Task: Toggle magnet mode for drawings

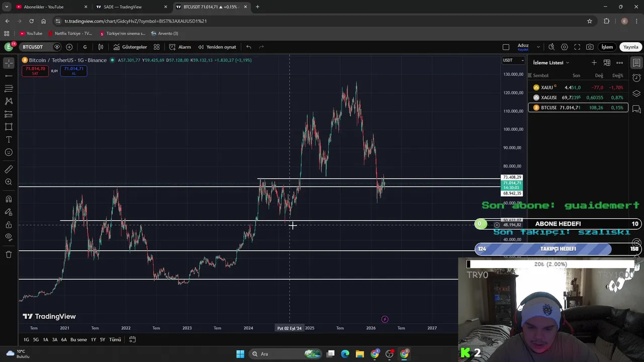Action: [9, 199]
